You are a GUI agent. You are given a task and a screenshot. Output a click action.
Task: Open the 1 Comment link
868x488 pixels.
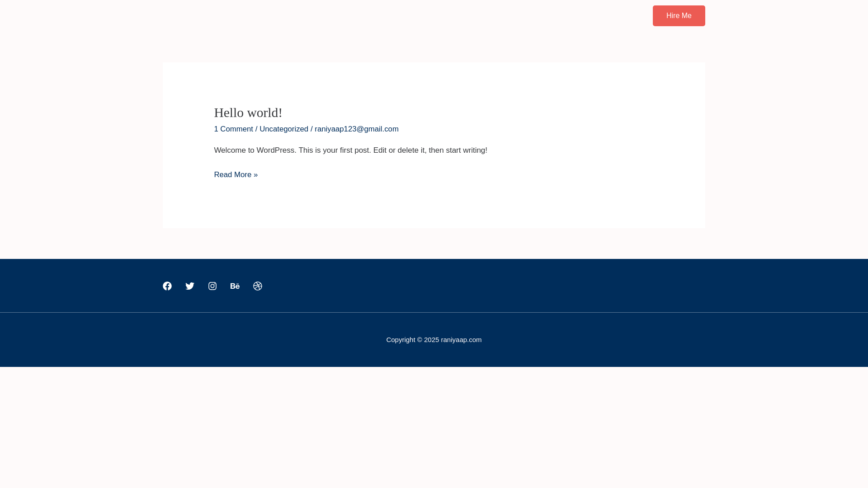(x=233, y=129)
